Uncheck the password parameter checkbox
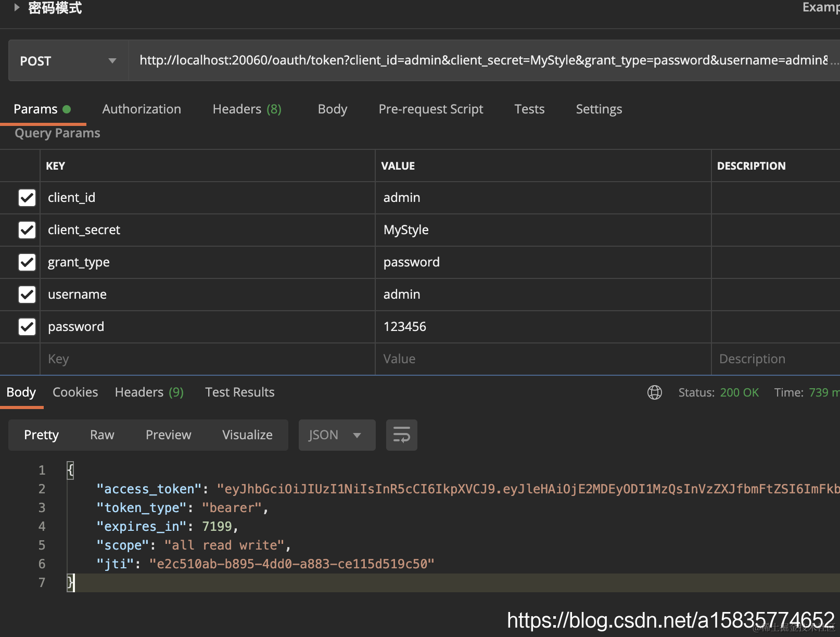This screenshot has height=637, width=840. (27, 327)
